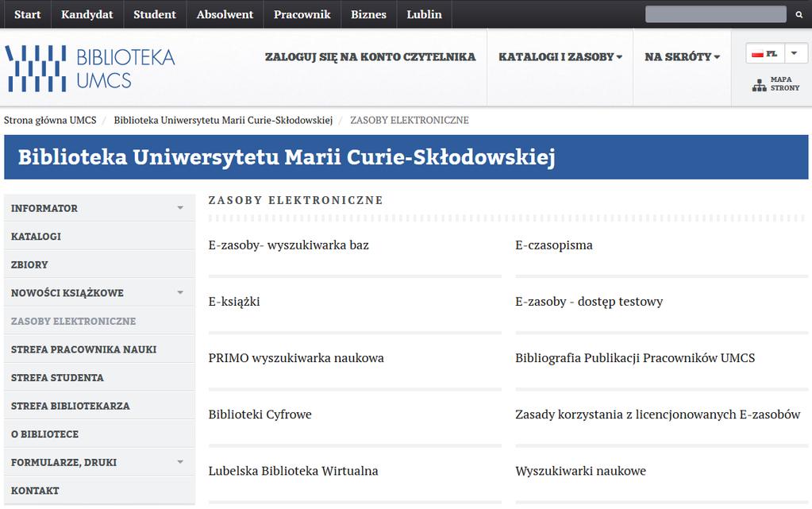812x509 pixels.
Task: Open the Biblioteki Cyfrowe link
Action: point(260,415)
